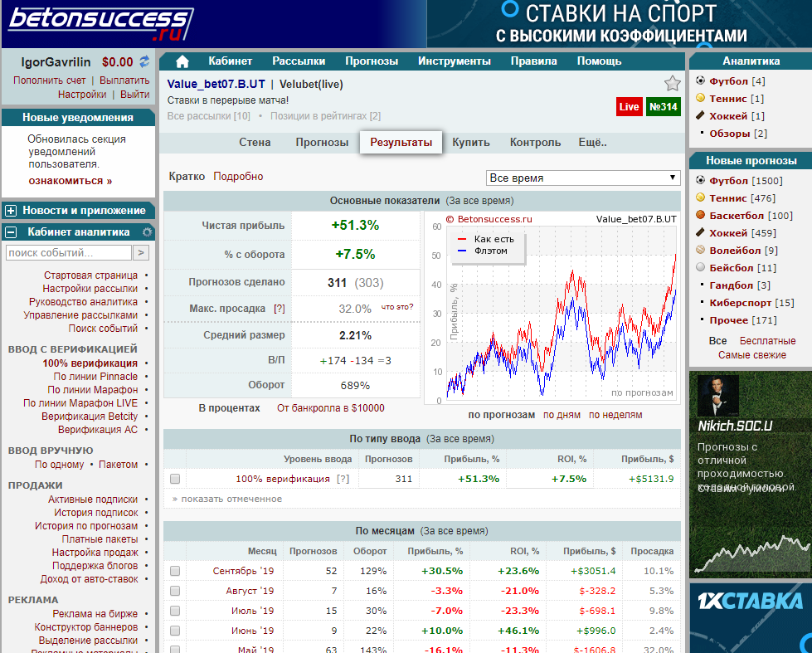812x653 pixels.
Task: Switch to the Результаты tab
Action: (401, 143)
